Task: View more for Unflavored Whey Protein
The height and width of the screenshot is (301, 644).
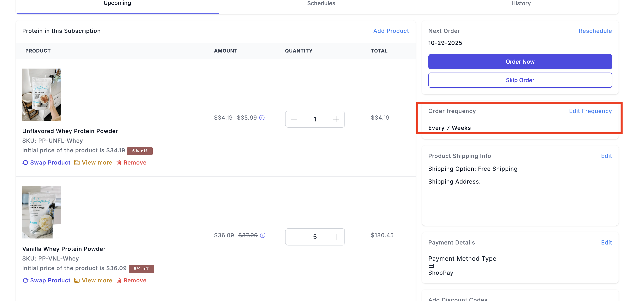Action: point(93,163)
